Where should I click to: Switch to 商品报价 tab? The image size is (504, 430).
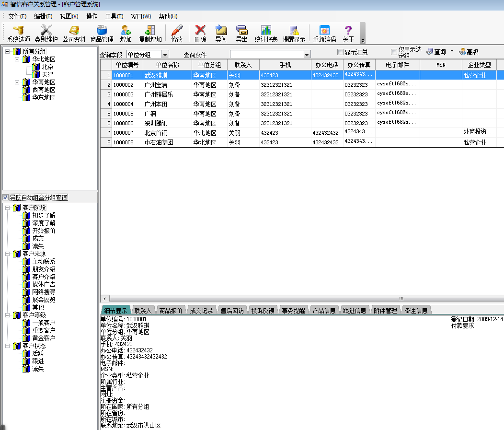coord(171,310)
